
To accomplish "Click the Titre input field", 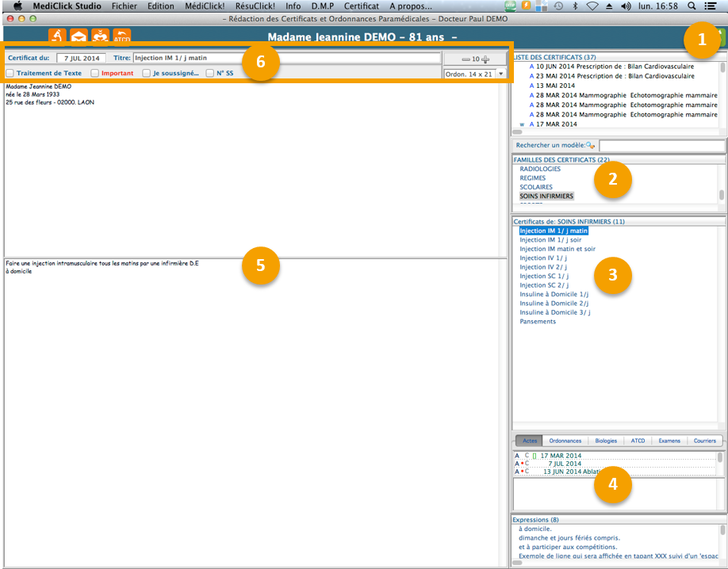I will point(286,58).
